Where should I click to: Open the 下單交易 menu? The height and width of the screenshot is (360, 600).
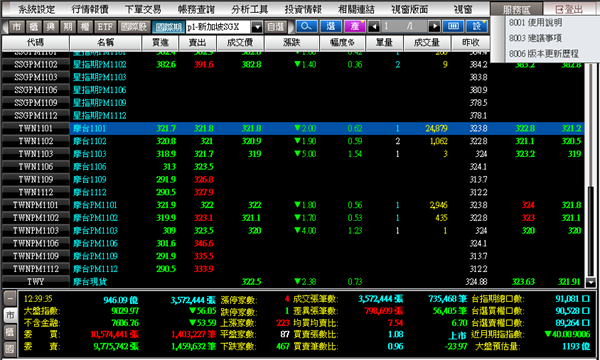[x=143, y=9]
